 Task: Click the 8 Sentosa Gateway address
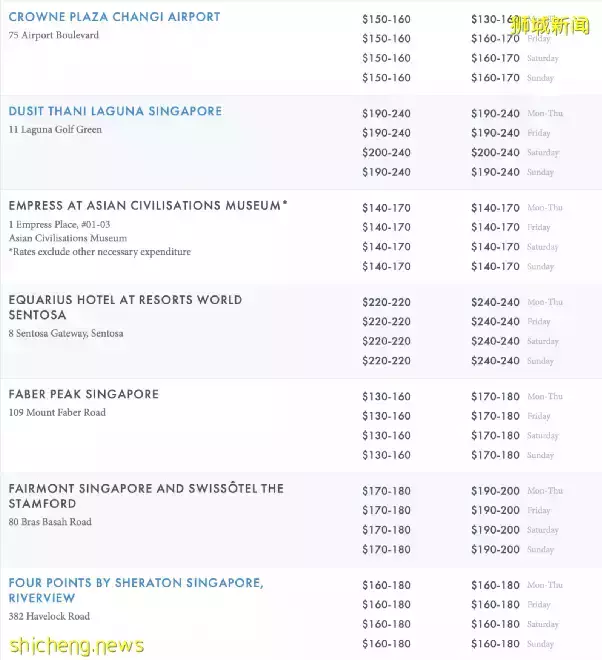pyautogui.click(x=66, y=334)
